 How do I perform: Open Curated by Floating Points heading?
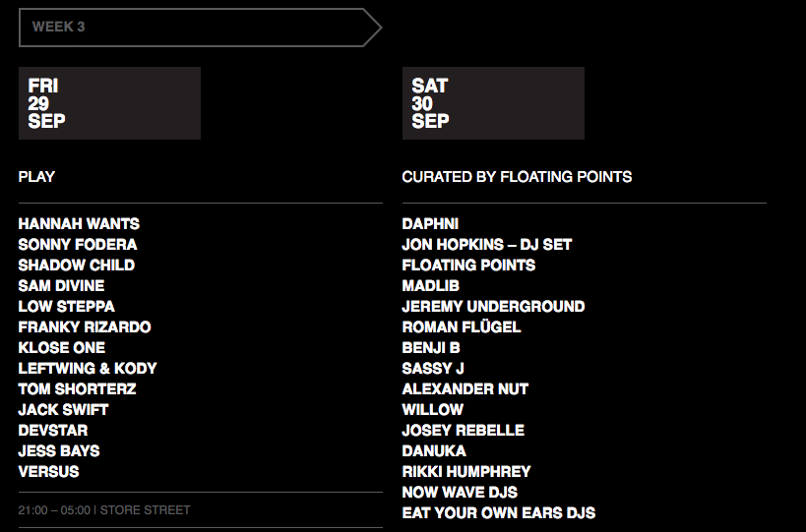click(517, 177)
